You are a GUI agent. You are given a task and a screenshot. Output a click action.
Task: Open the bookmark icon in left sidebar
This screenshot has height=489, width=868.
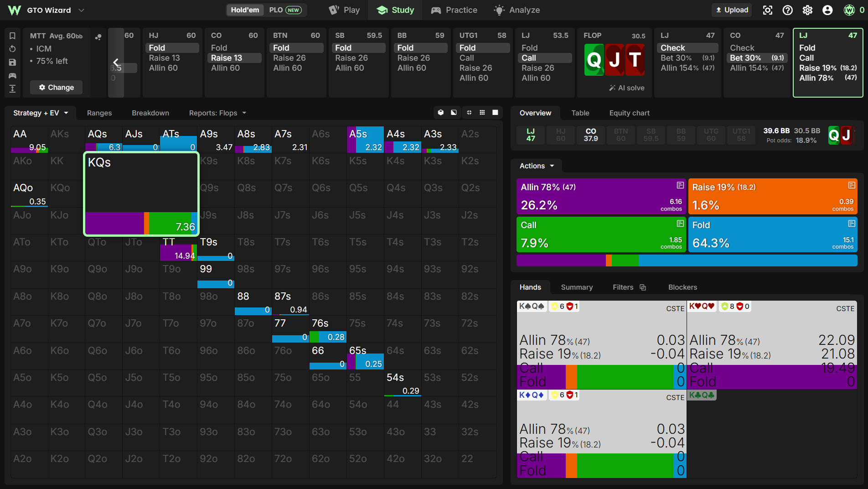(x=12, y=36)
